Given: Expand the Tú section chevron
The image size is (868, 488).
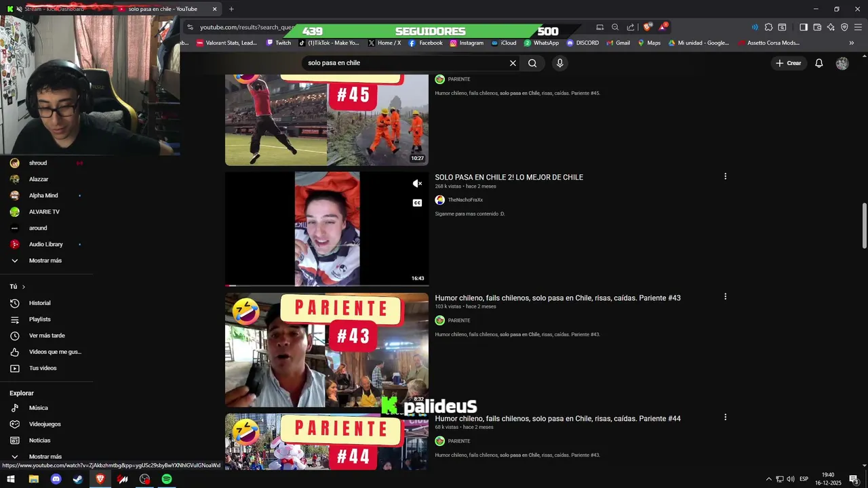Looking at the screenshot, I should (24, 287).
